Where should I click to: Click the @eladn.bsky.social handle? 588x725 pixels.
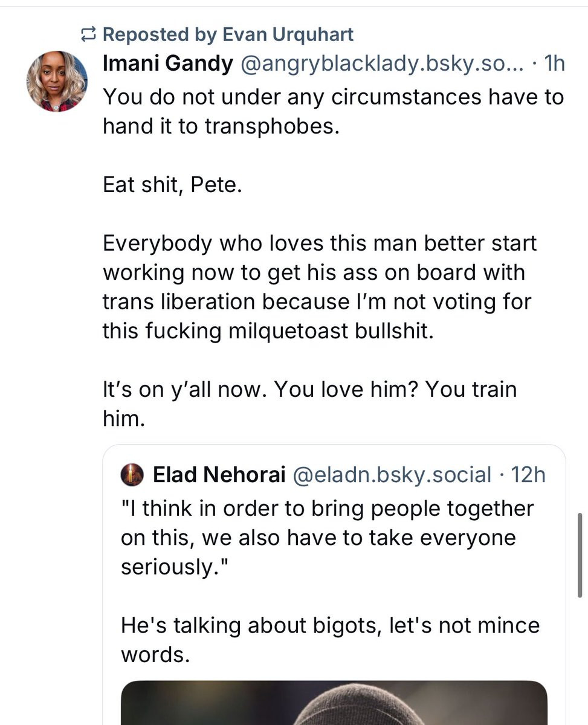click(x=392, y=475)
